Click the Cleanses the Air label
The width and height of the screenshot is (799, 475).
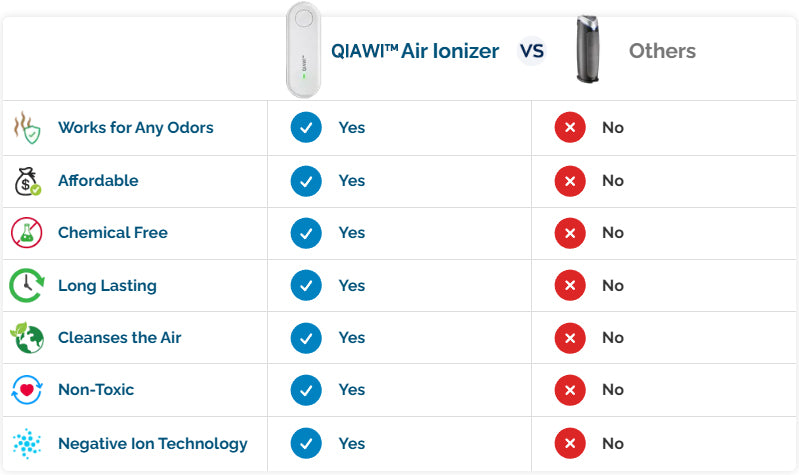pos(120,338)
